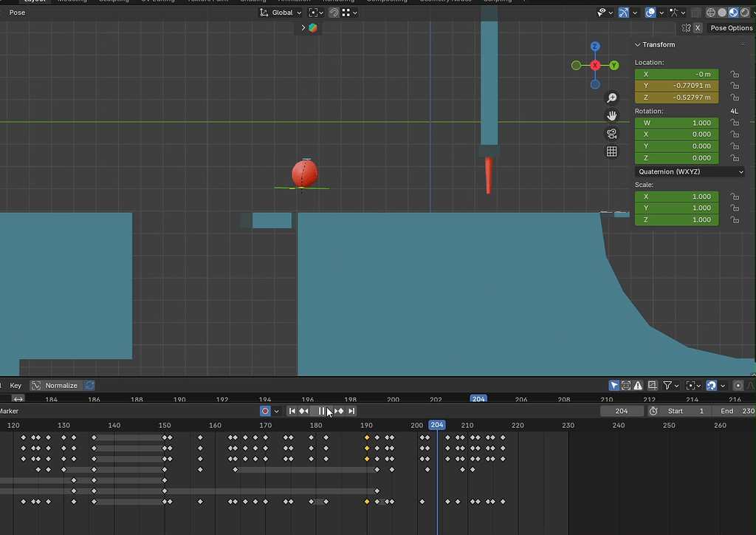Image resolution: width=756 pixels, height=535 pixels.
Task: Toggle the Normalize button
Action: tap(56, 386)
